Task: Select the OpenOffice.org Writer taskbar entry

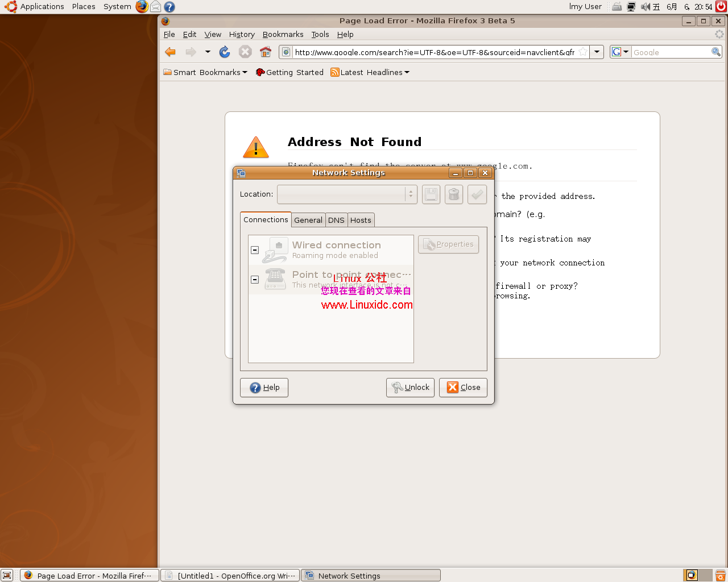Action: pos(229,575)
